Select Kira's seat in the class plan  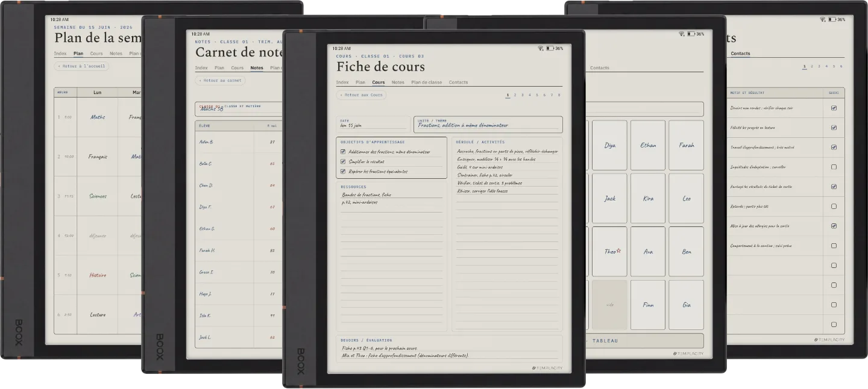pyautogui.click(x=648, y=198)
